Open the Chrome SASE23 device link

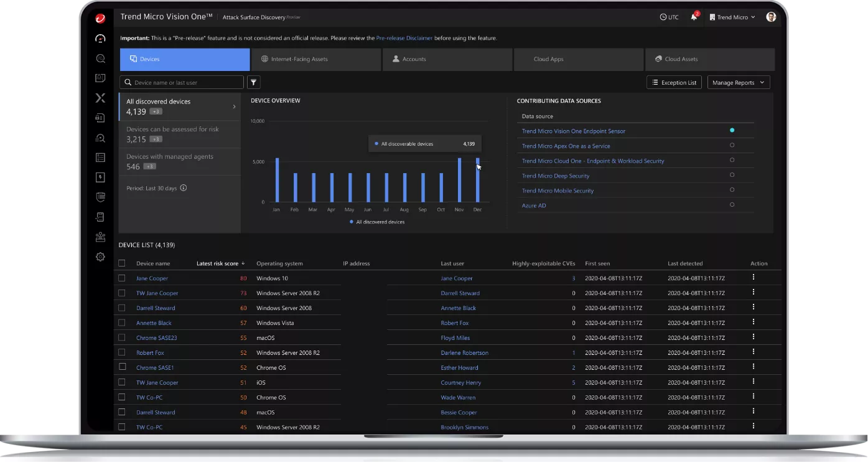click(157, 337)
